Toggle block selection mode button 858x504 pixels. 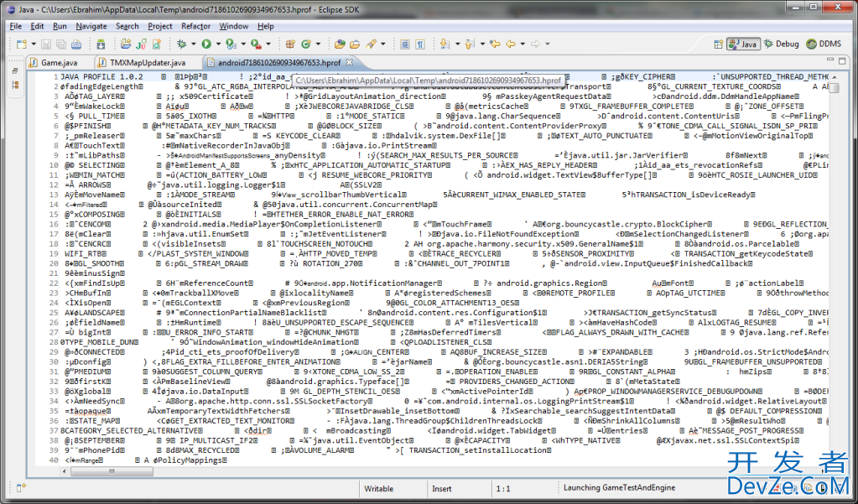coord(404,44)
